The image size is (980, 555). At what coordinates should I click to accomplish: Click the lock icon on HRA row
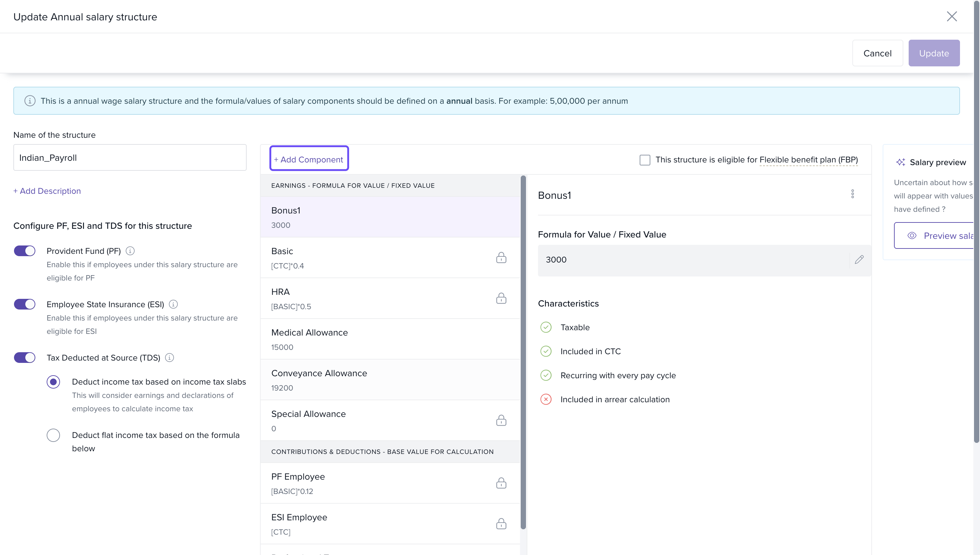coord(501,298)
